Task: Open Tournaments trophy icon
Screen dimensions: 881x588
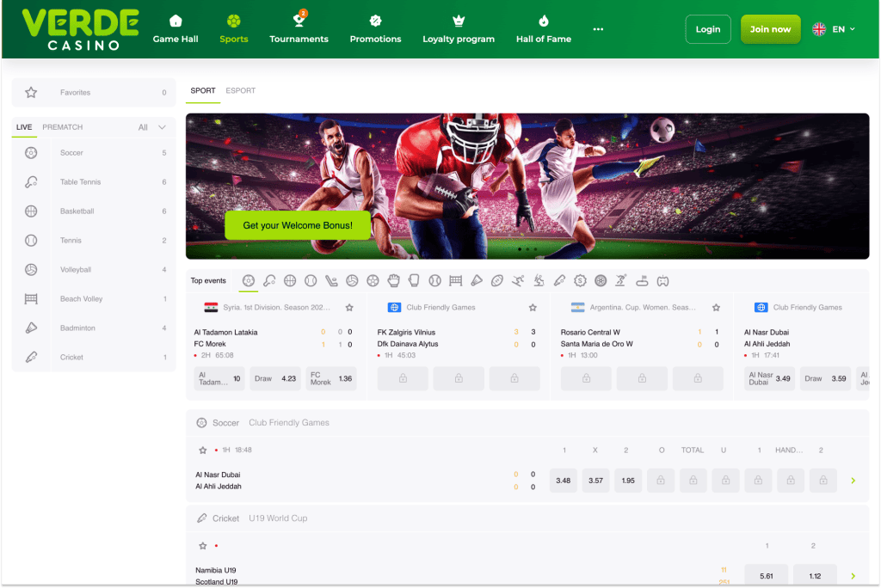Action: 299,21
